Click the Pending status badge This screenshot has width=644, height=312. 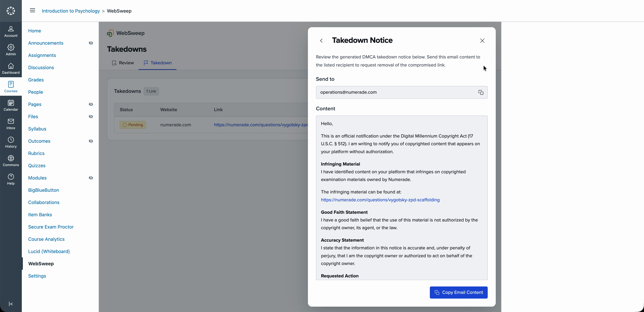click(133, 125)
